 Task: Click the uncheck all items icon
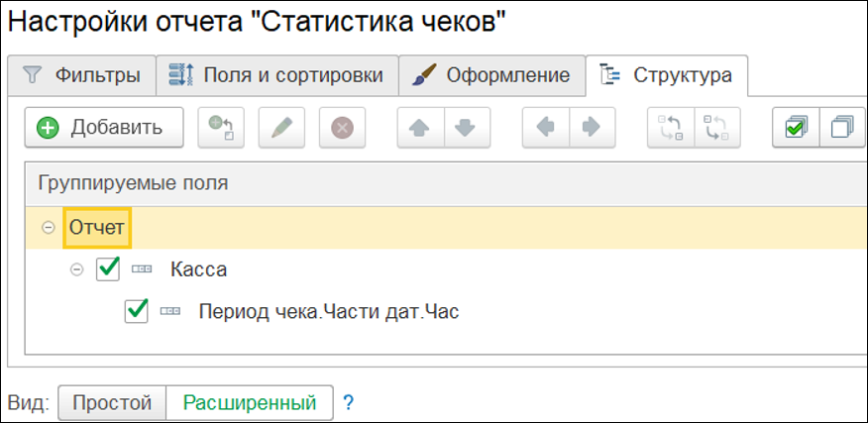(842, 128)
